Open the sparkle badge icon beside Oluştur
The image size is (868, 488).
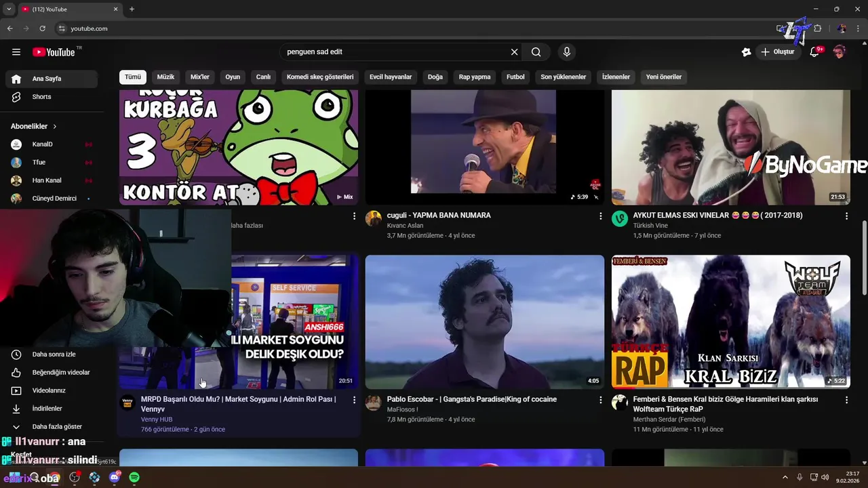pos(746,52)
